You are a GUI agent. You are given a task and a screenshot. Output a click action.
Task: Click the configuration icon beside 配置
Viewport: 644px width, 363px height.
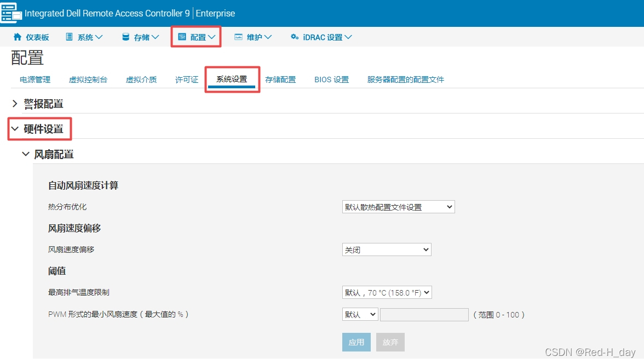[182, 37]
